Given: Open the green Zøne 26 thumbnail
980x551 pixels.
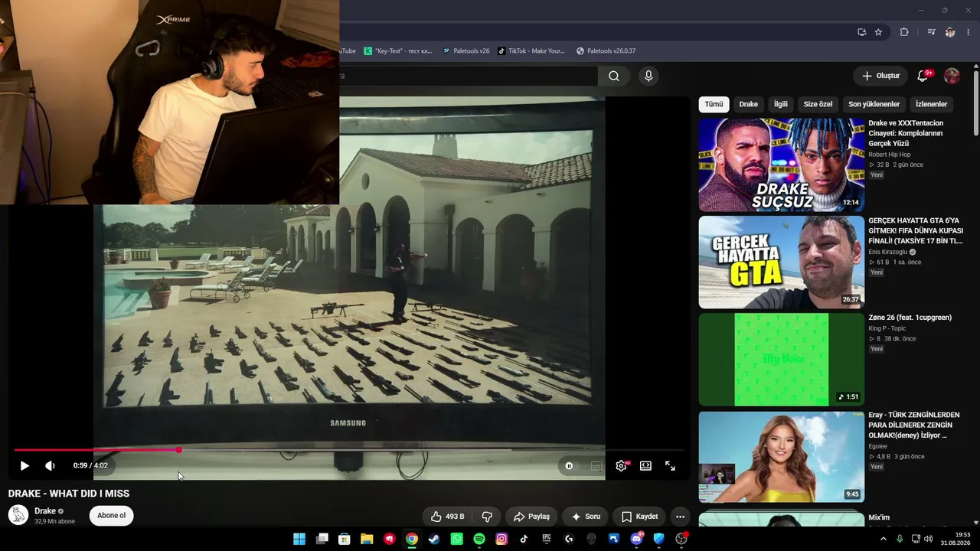Looking at the screenshot, I should point(782,360).
